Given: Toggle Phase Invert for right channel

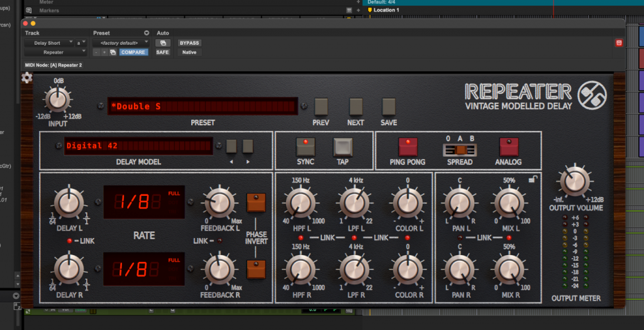Looking at the screenshot, I should (x=256, y=269).
